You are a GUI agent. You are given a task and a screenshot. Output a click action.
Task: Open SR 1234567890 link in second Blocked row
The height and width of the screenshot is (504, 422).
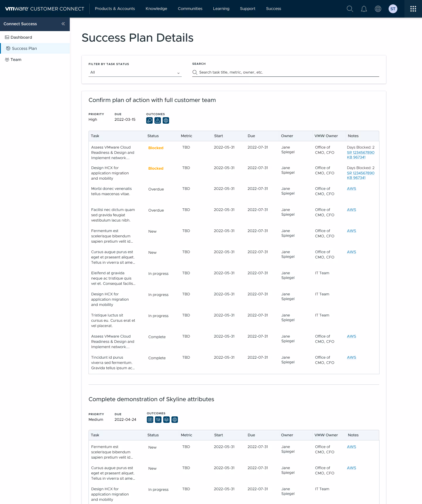(x=360, y=173)
